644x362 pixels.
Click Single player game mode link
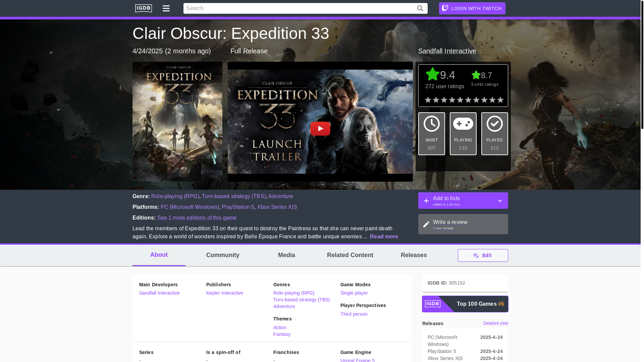[354, 293]
